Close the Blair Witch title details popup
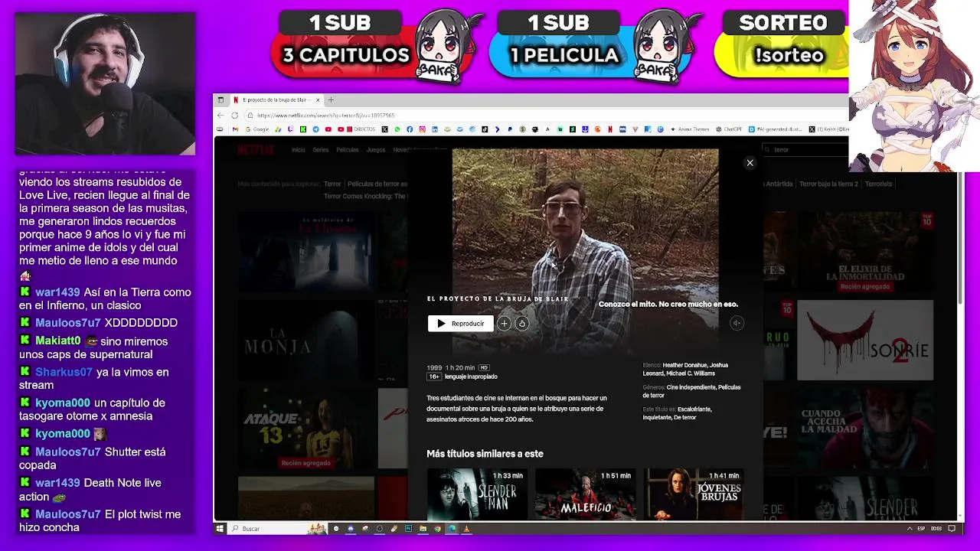 [750, 162]
